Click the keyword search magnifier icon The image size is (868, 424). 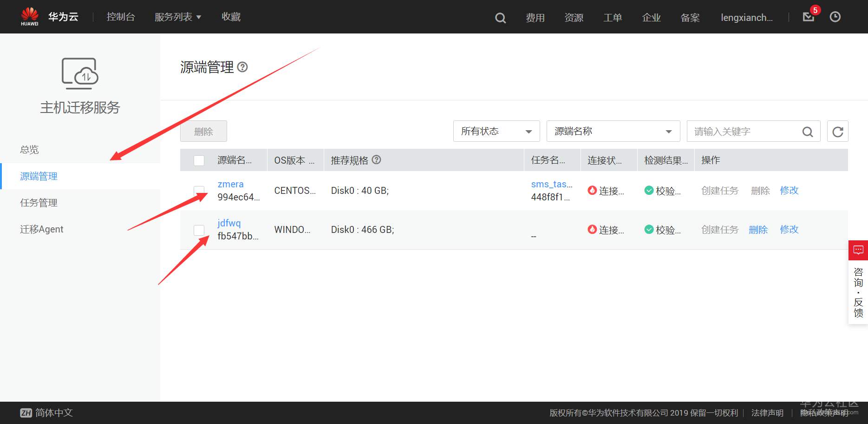(808, 132)
